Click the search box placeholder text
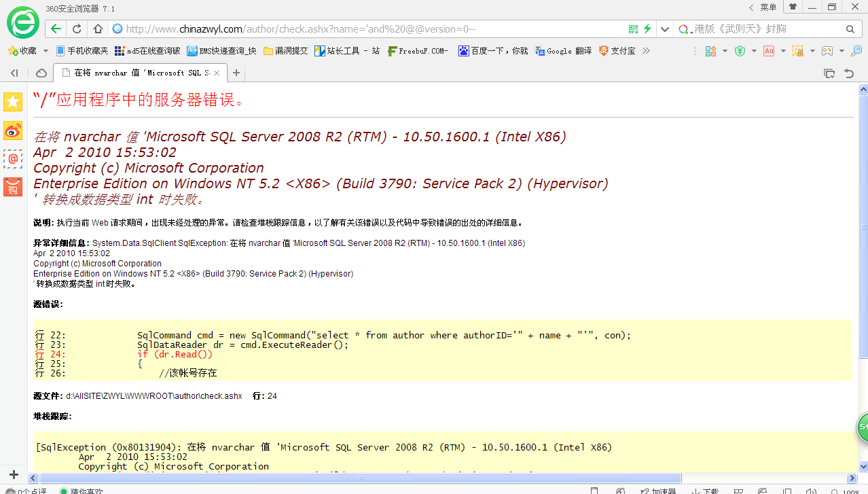Image resolution: width=868 pixels, height=494 pixels. tap(740, 29)
